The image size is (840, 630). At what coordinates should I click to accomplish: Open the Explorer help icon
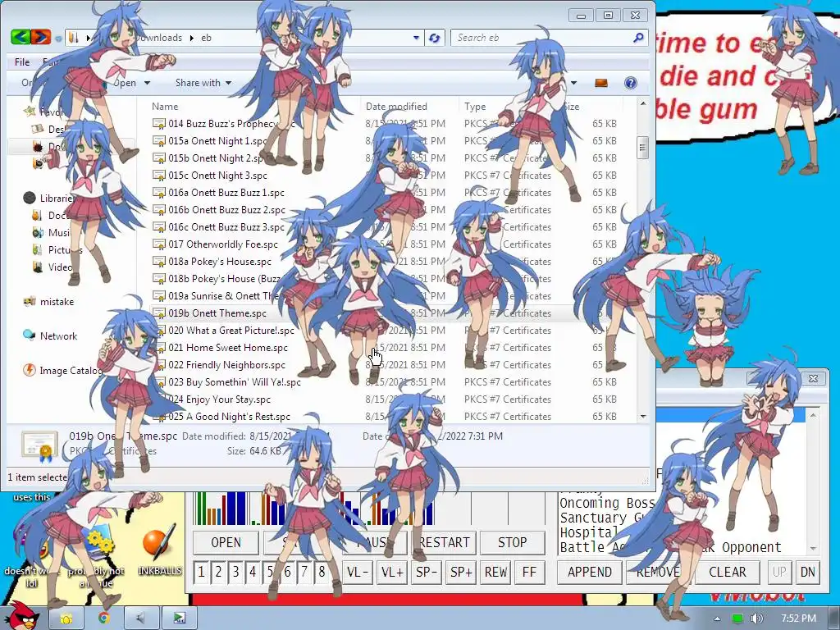pyautogui.click(x=631, y=83)
